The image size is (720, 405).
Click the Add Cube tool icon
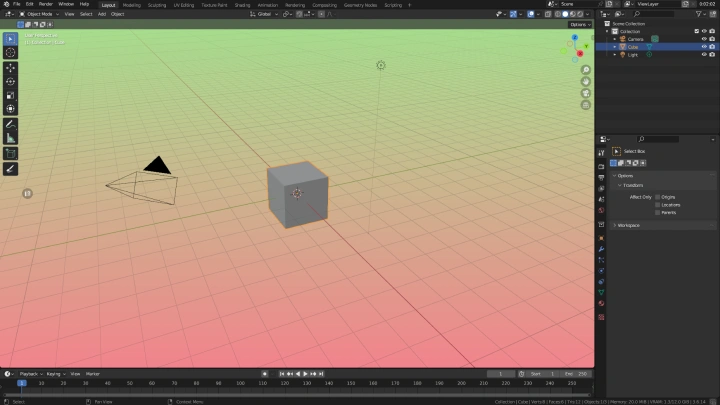[x=11, y=154]
